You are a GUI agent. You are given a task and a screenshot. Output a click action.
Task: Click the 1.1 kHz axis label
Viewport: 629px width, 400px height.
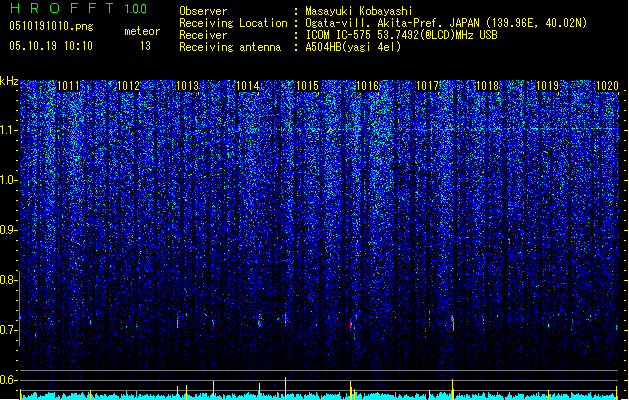click(x=9, y=130)
